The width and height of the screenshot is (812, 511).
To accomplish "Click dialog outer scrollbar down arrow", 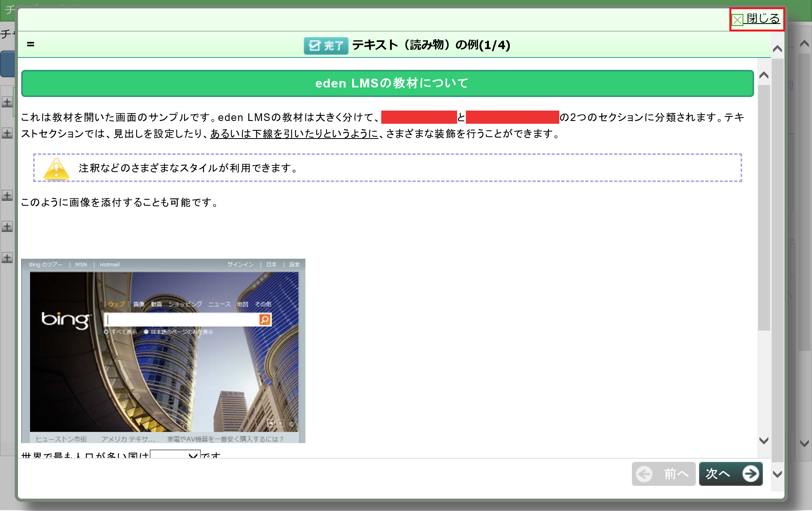I will [x=777, y=474].
